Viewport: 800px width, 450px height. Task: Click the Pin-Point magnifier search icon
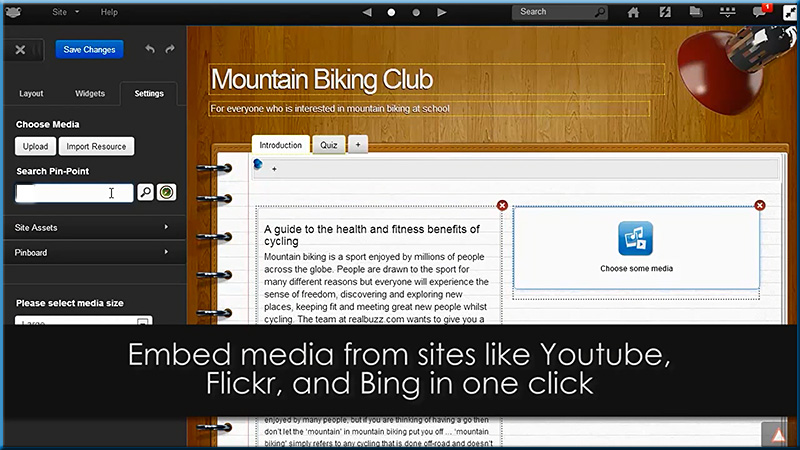tap(145, 192)
